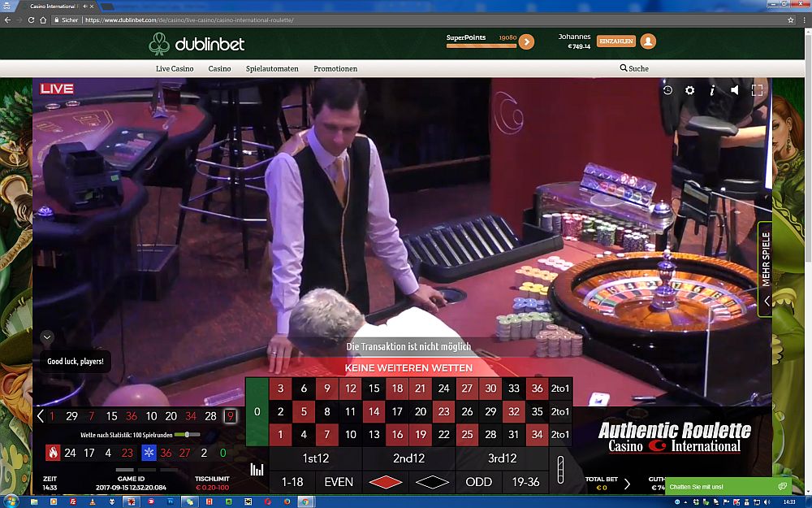This screenshot has height=508, width=812.
Task: Expand the Mehr Spiele side panel
Action: [766, 301]
